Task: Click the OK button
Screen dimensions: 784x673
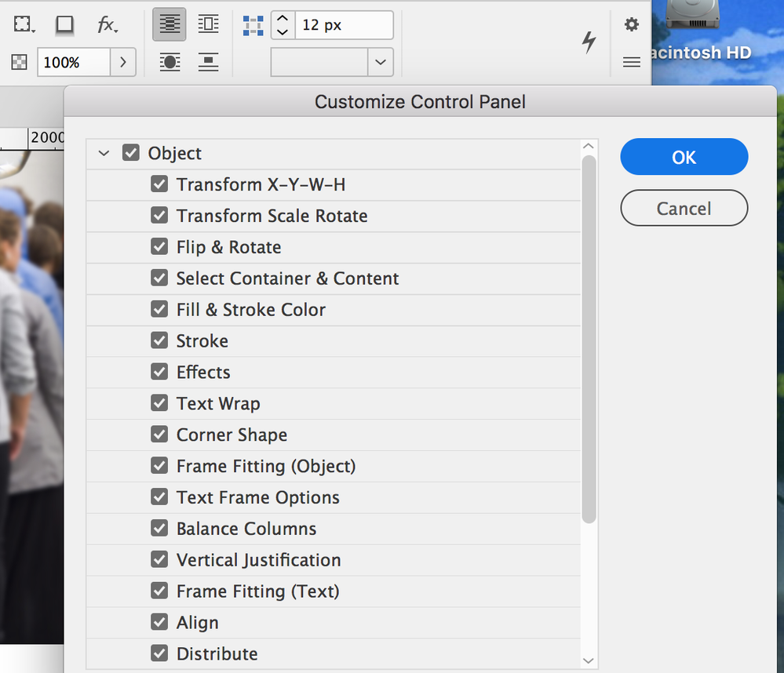Action: pos(684,157)
